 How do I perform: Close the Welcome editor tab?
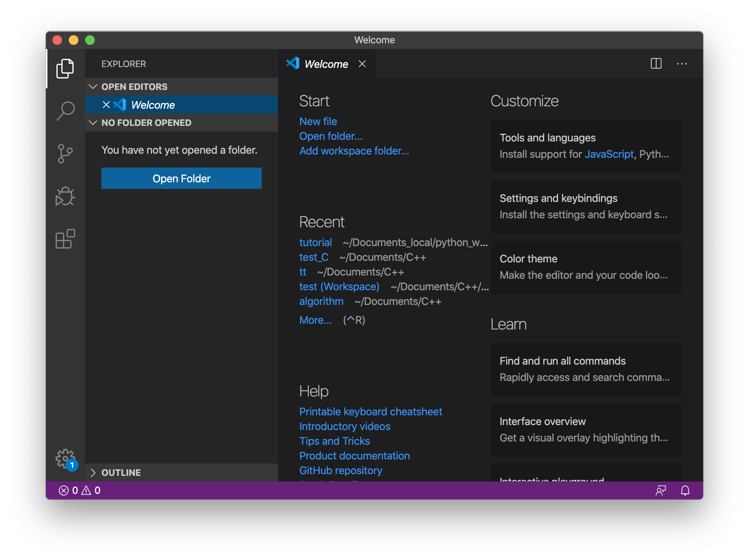(x=362, y=64)
